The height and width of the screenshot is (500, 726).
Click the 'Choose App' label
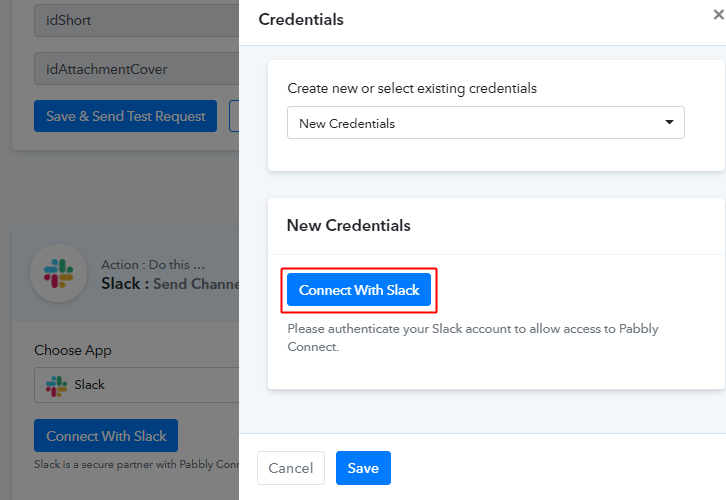pyautogui.click(x=73, y=350)
